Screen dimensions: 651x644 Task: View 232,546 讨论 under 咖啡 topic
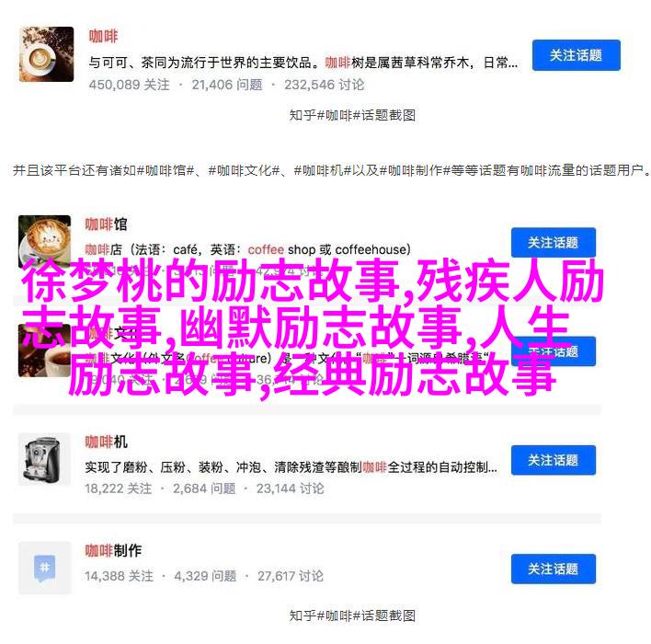(325, 85)
